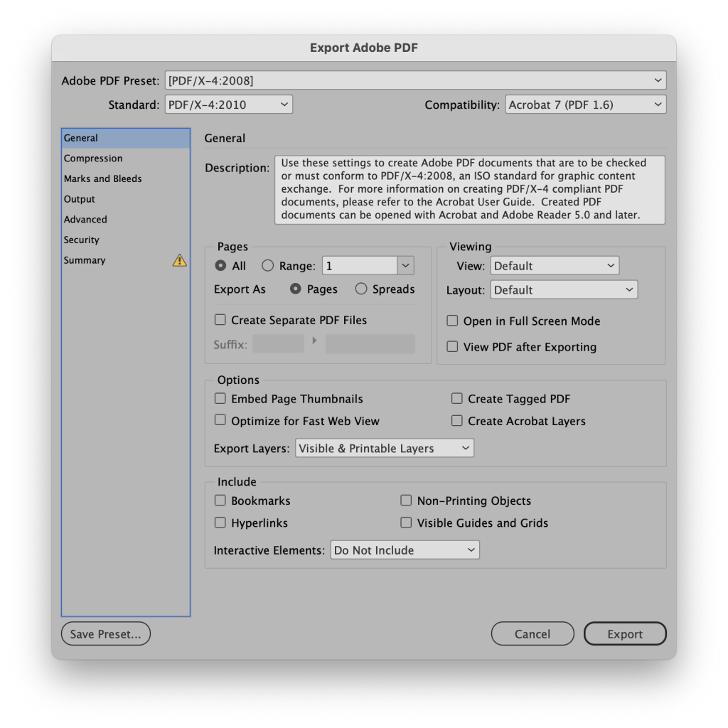Choose Spreads export option
The width and height of the screenshot is (728, 728).
(x=361, y=289)
